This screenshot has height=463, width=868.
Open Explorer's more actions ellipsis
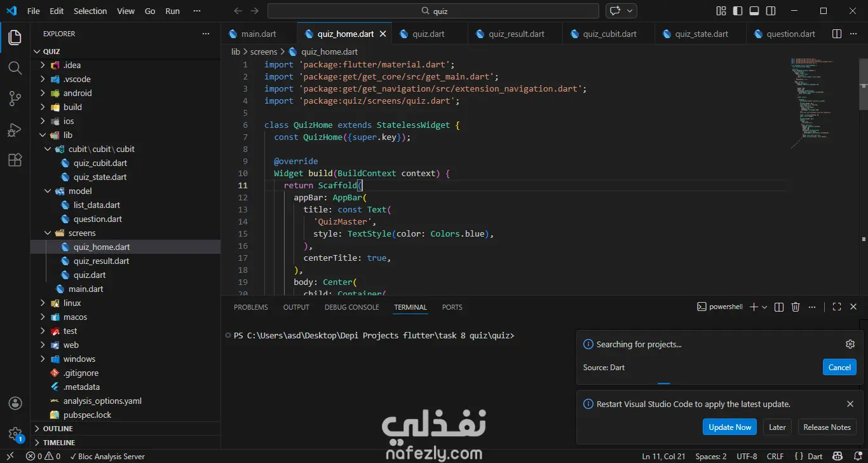point(205,34)
